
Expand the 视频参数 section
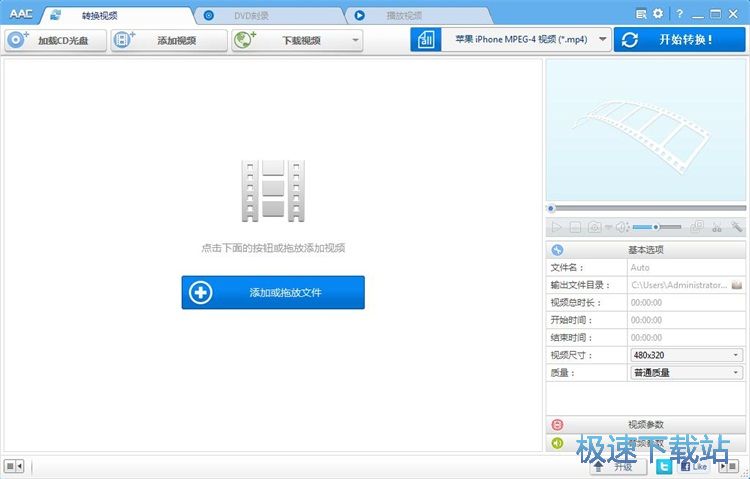646,424
